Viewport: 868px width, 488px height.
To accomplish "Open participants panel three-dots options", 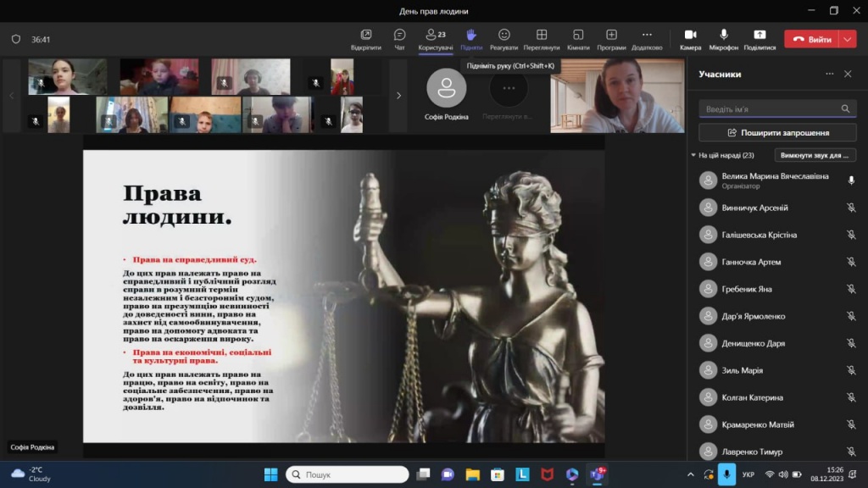I will (829, 74).
